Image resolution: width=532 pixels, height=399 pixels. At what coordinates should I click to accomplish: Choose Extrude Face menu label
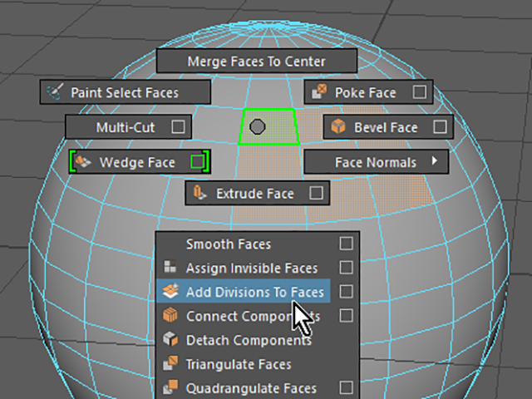(x=255, y=194)
